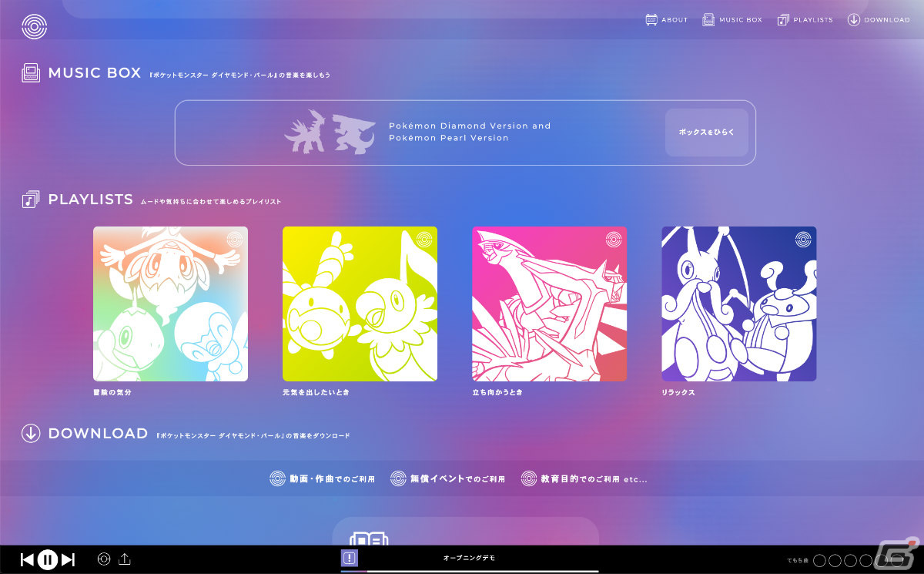Click the site logo in the header
The image size is (924, 574).
point(34,26)
